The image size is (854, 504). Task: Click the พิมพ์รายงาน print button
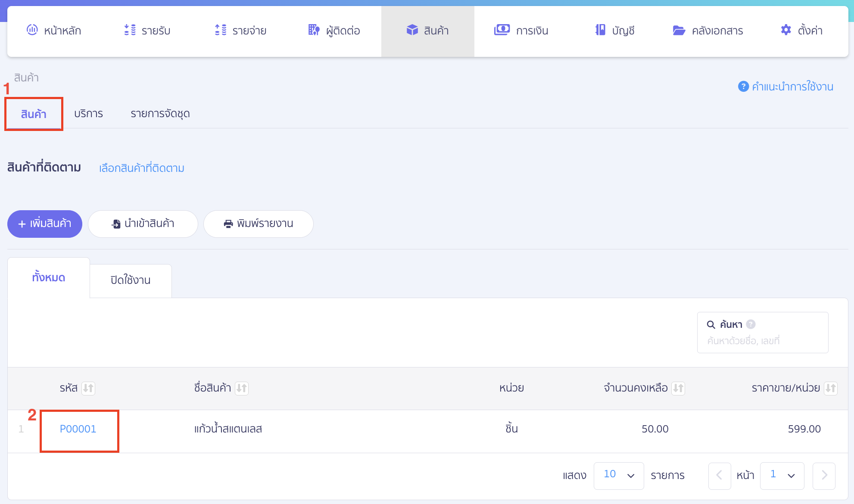point(259,224)
